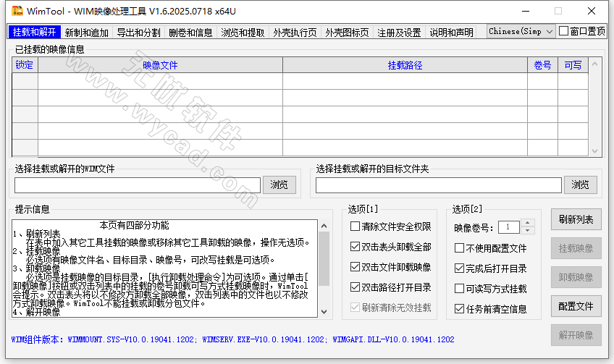Check 清除文件安全权限 option
Viewport: 614px width, 364px height.
[355, 227]
